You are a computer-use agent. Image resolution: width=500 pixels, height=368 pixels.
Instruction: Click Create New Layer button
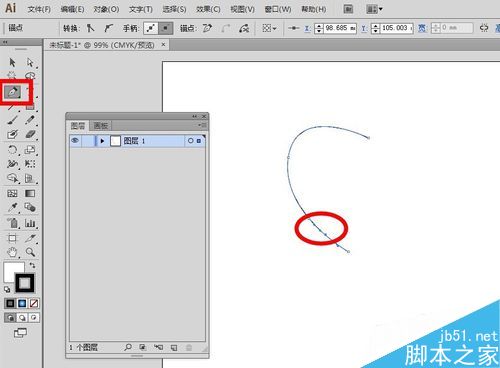[174, 347]
